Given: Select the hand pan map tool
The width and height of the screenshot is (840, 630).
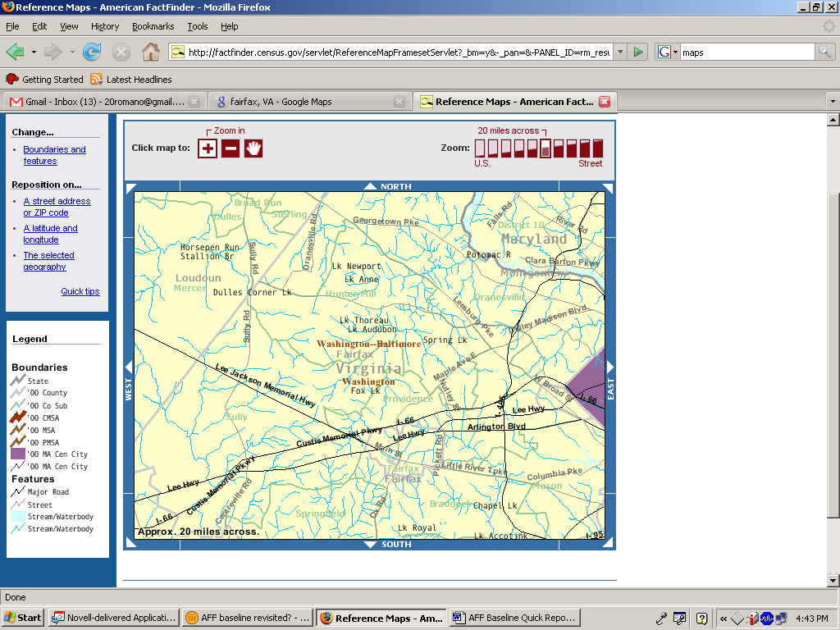Looking at the screenshot, I should click(x=253, y=148).
